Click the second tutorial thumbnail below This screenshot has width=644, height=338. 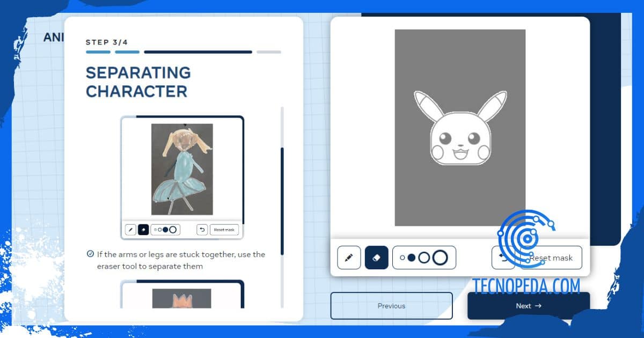(182, 295)
